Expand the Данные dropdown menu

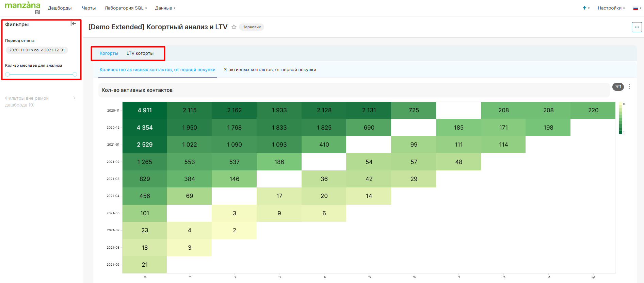[x=165, y=8]
